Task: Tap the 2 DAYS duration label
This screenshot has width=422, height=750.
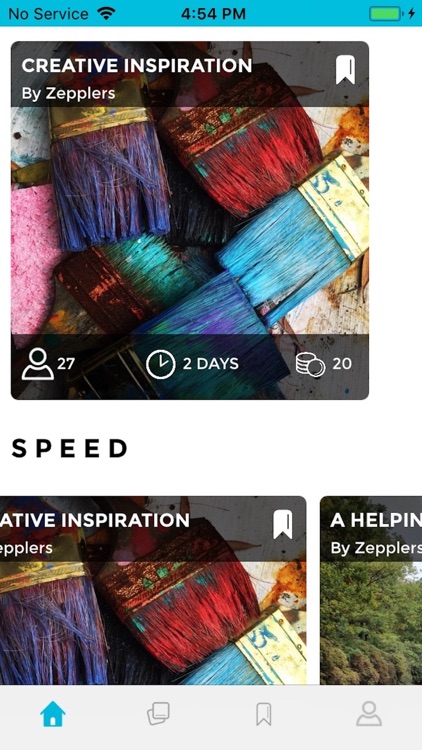Action: pos(211,364)
